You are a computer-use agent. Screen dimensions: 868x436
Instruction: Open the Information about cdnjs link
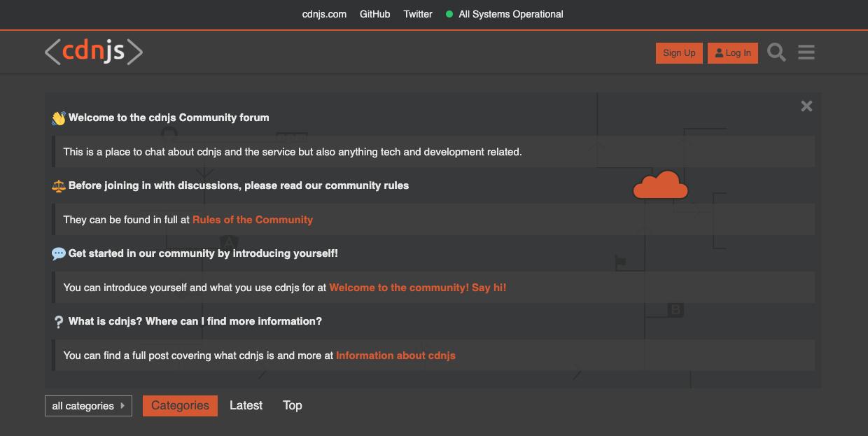click(395, 356)
